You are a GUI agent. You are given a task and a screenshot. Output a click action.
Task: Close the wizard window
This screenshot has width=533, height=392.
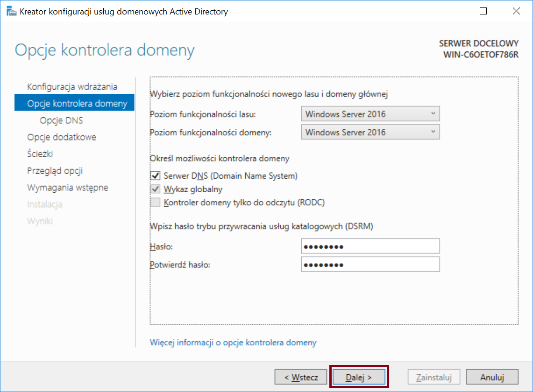tap(516, 11)
